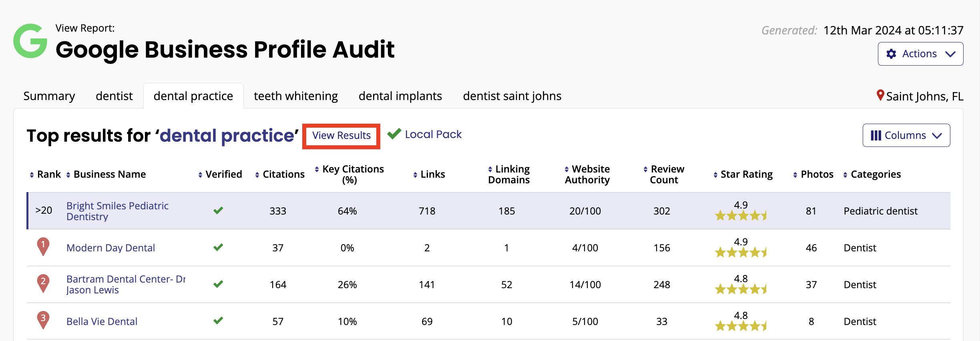Sort table by the Citations column
The height and width of the screenshot is (341, 980).
coord(280,175)
